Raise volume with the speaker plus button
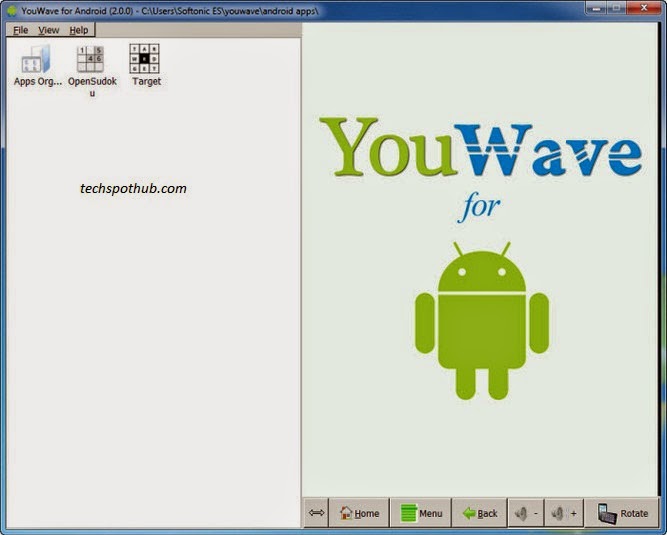This screenshot has height=535, width=667. tap(564, 513)
